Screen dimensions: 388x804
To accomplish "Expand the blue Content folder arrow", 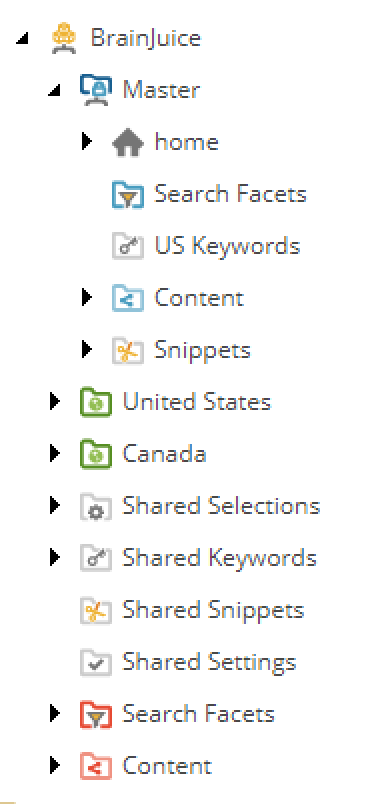I will click(x=87, y=298).
